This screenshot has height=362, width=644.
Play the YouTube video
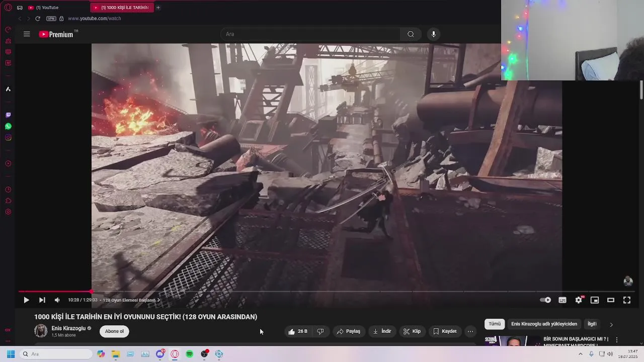click(x=26, y=300)
